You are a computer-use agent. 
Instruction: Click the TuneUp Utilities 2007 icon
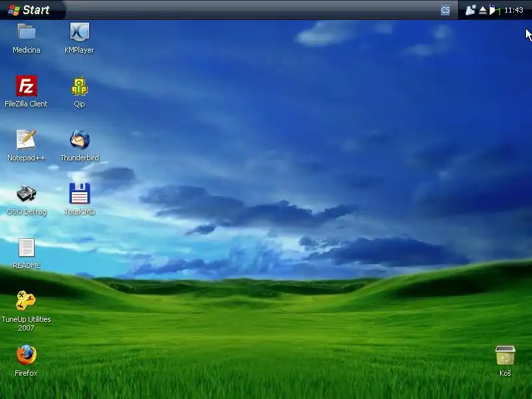26,301
